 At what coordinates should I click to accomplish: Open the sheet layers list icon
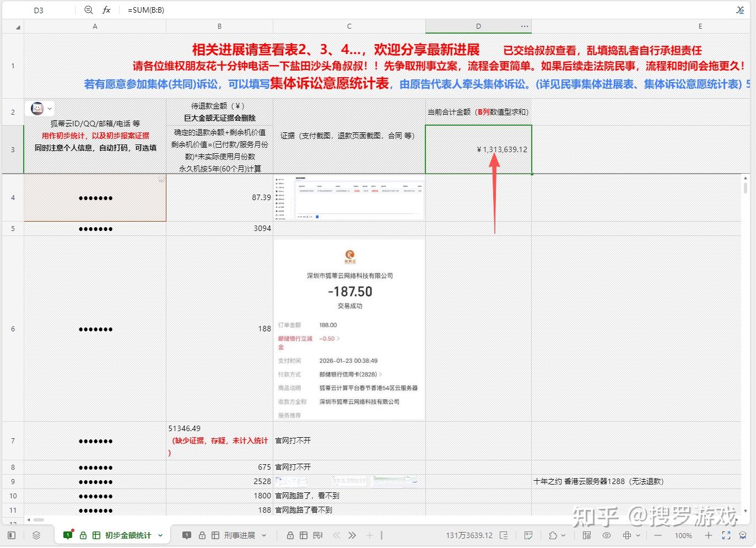[36, 535]
